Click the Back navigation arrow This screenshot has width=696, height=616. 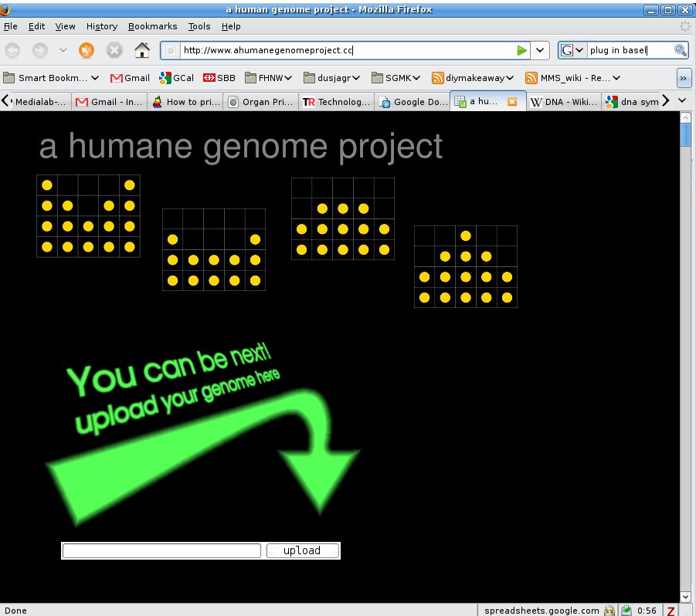point(13,50)
